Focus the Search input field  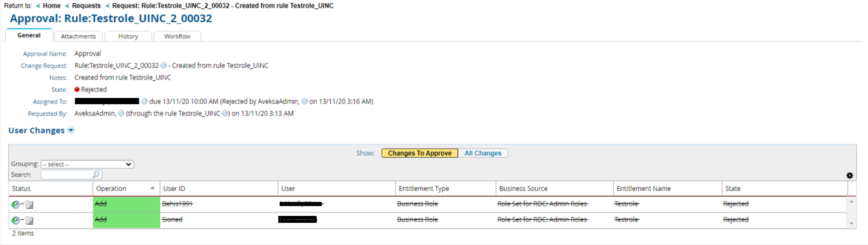67,174
